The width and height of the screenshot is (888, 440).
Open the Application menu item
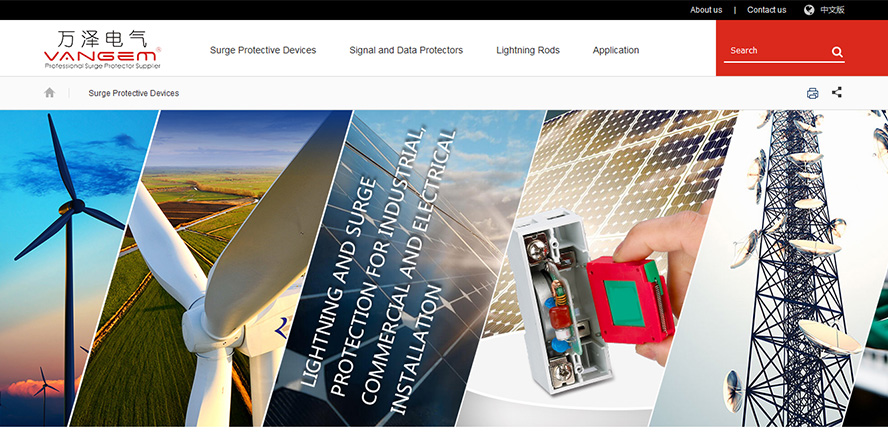click(x=616, y=50)
